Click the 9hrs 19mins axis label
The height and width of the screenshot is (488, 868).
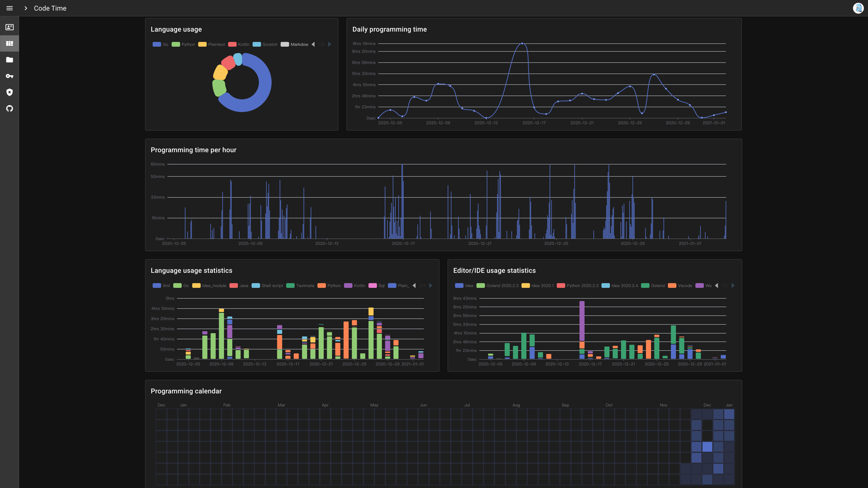(364, 43)
